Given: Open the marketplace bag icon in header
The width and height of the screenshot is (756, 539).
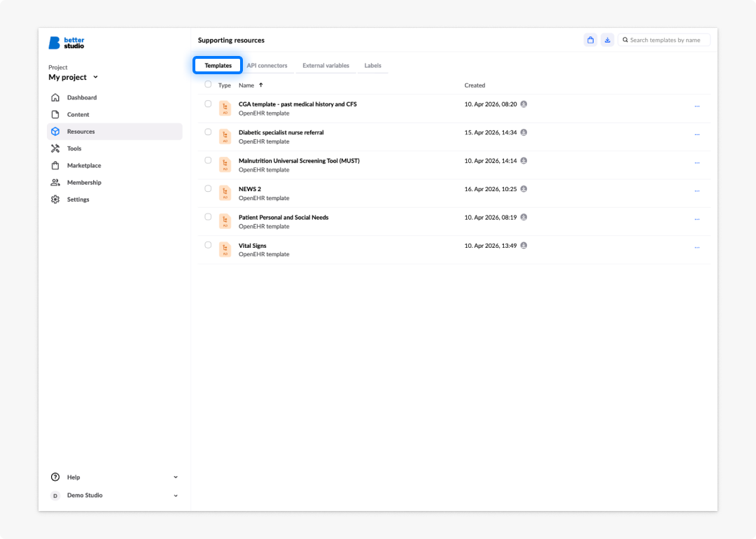Looking at the screenshot, I should point(590,40).
